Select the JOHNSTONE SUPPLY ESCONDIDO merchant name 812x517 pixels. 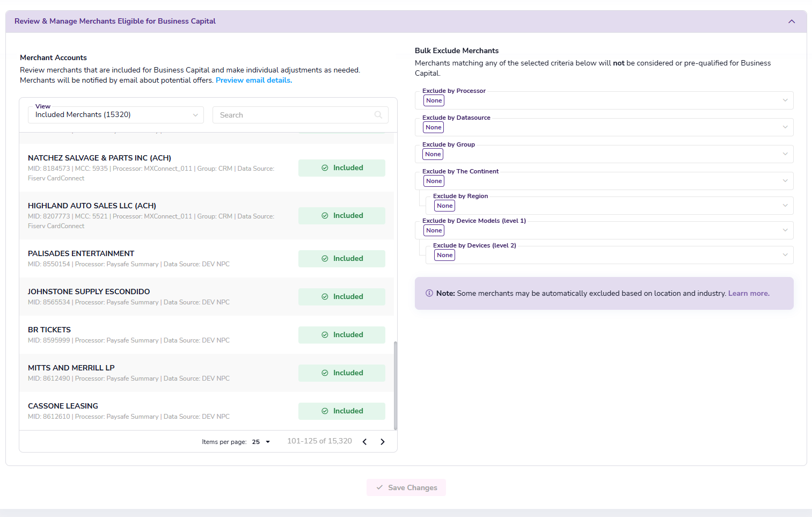pyautogui.click(x=89, y=292)
